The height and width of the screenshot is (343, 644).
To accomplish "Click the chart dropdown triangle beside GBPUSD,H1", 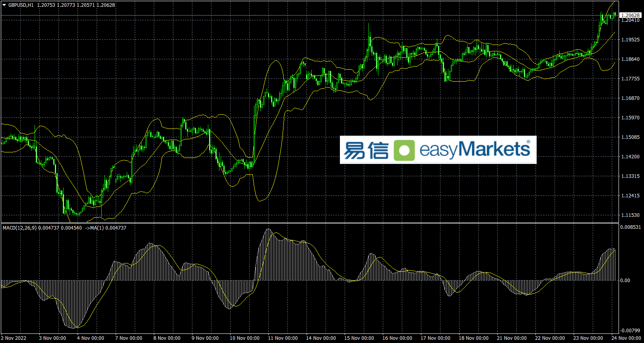I will tap(4, 5).
